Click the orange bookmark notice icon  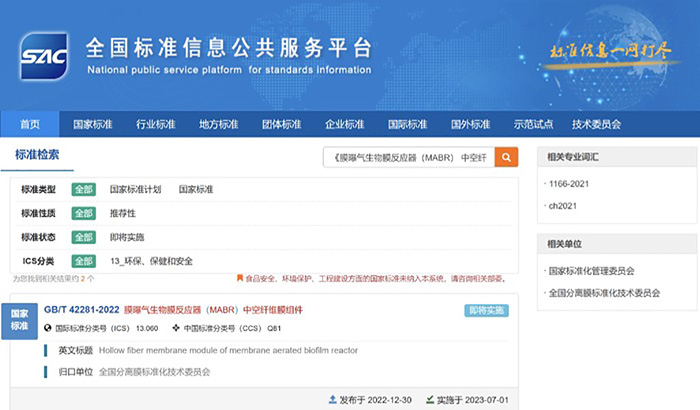pyautogui.click(x=240, y=278)
